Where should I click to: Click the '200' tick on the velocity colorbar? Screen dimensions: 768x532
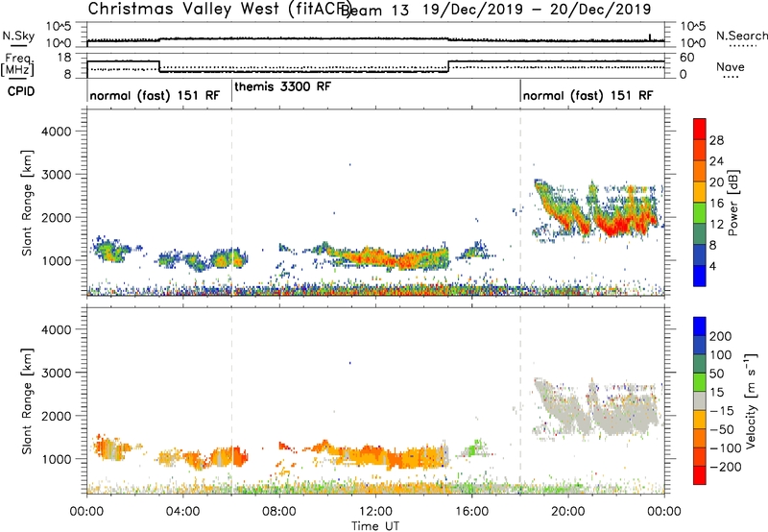(721, 336)
